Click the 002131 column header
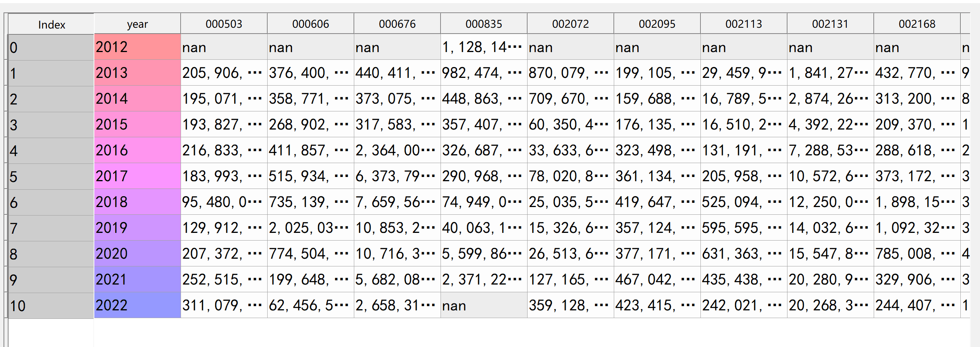This screenshot has height=347, width=980. click(x=831, y=24)
